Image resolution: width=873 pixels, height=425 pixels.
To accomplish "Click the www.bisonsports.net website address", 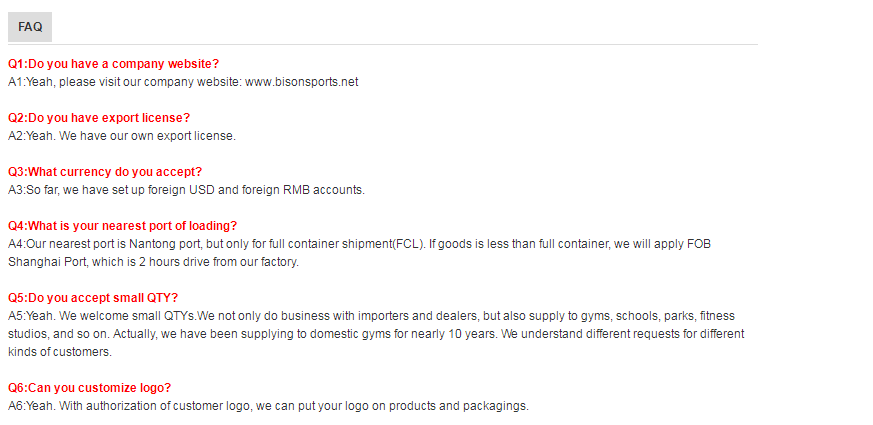I will point(301,82).
